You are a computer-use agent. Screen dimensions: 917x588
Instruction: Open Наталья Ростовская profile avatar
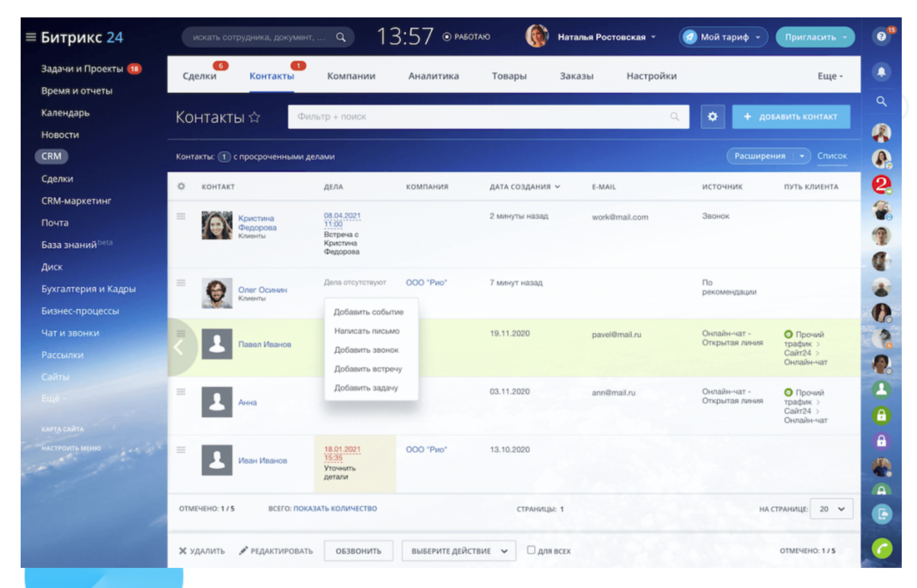(x=537, y=37)
